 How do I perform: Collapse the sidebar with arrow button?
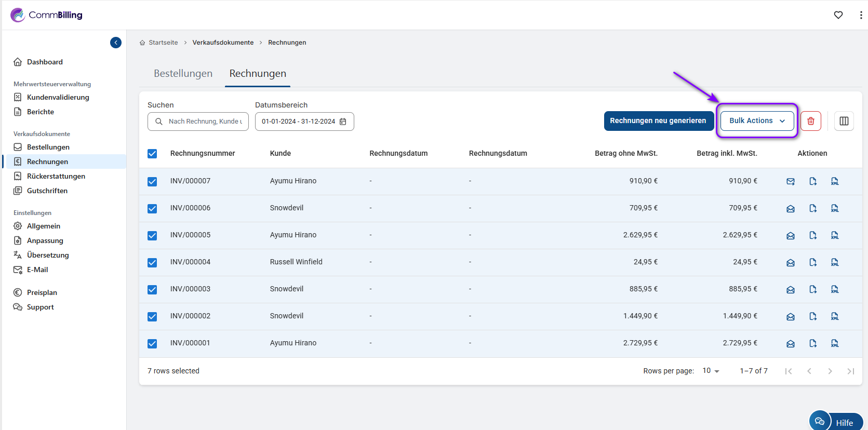[116, 43]
